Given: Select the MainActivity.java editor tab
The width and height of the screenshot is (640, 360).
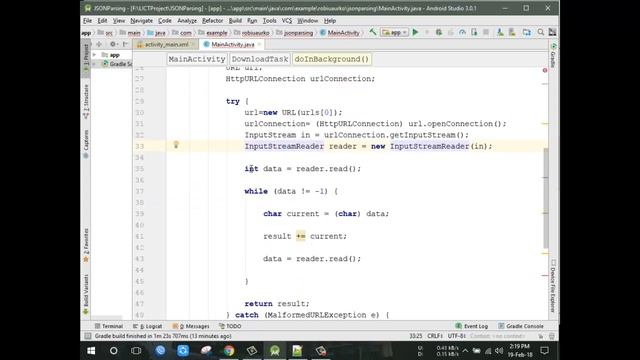Looking at the screenshot, I should click(233, 44).
